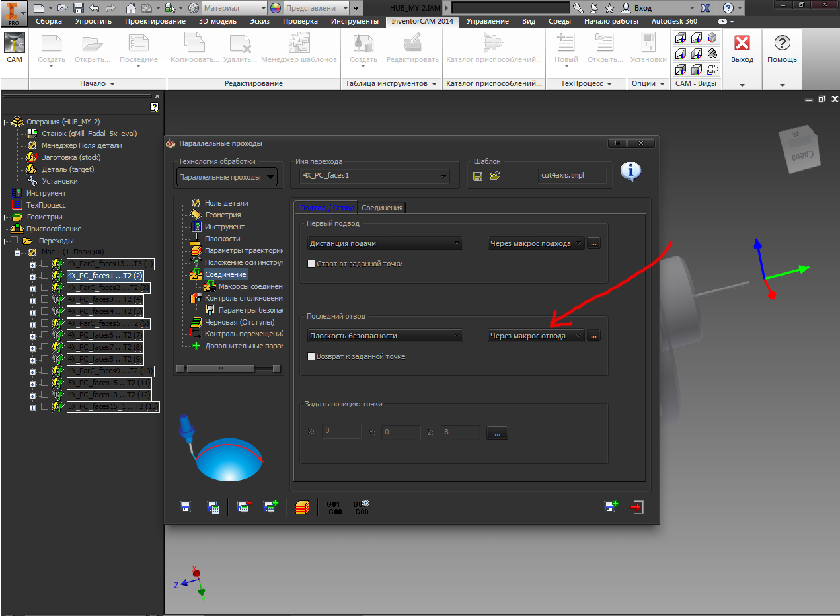Enable Старт от заданной точки checkbox
Viewport: 840px width, 616px height.
click(x=312, y=264)
